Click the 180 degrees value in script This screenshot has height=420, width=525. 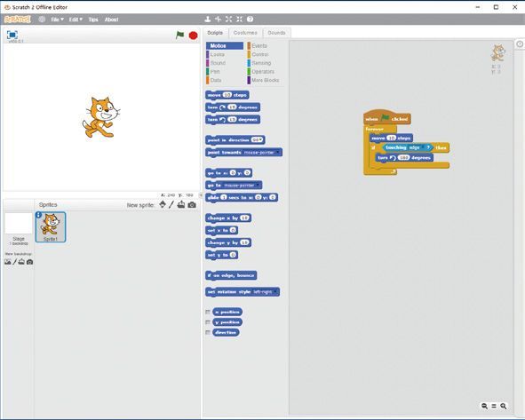403,157
